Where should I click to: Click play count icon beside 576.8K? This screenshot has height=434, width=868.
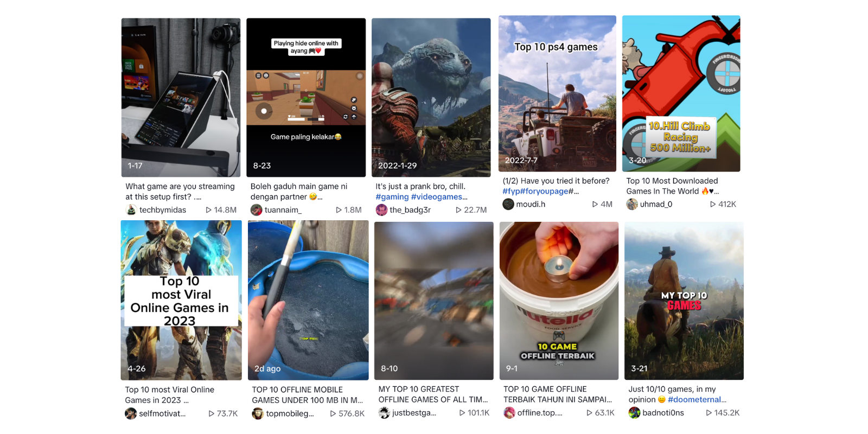[x=333, y=413]
